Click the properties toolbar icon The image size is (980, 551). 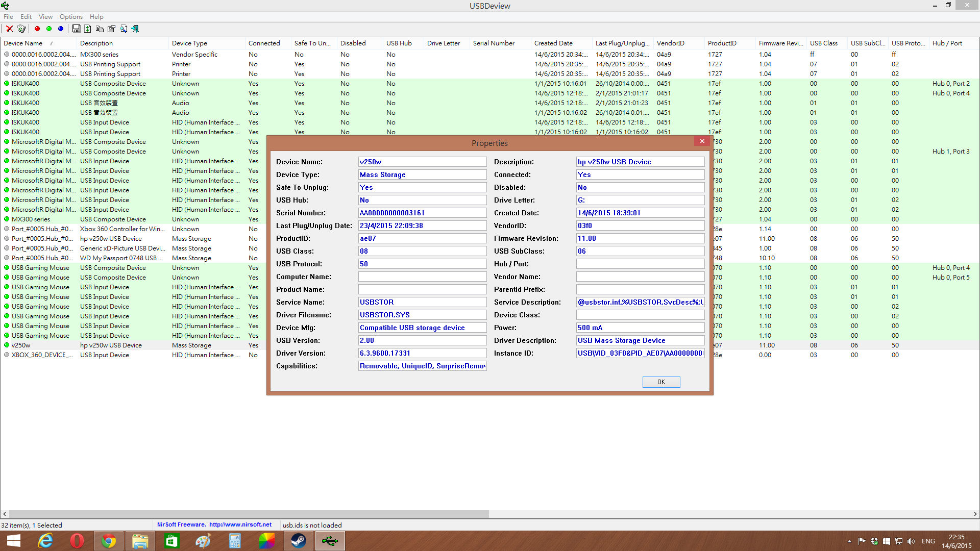pos(111,29)
